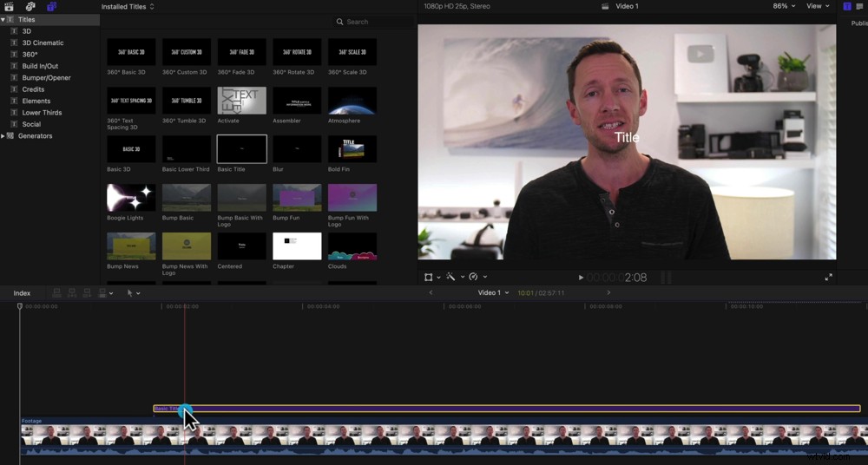Select the 360° Scale 3D title thumbnail
Screen dimensions: 868x465
click(x=352, y=52)
